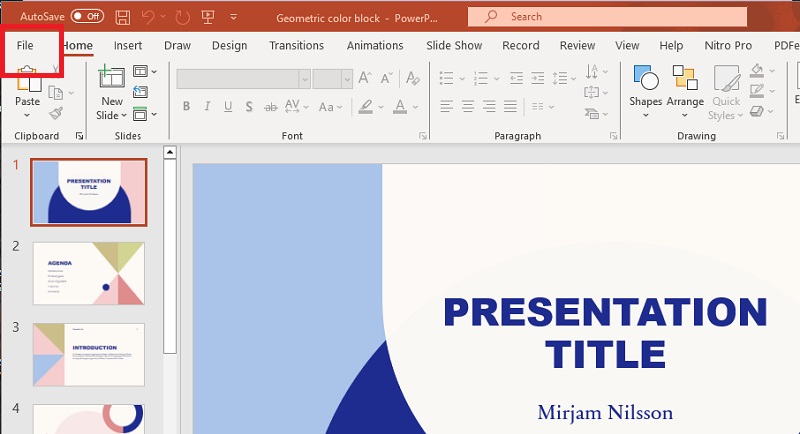Toggle bold formatting
Screen dimensions: 800x434
tap(186, 107)
